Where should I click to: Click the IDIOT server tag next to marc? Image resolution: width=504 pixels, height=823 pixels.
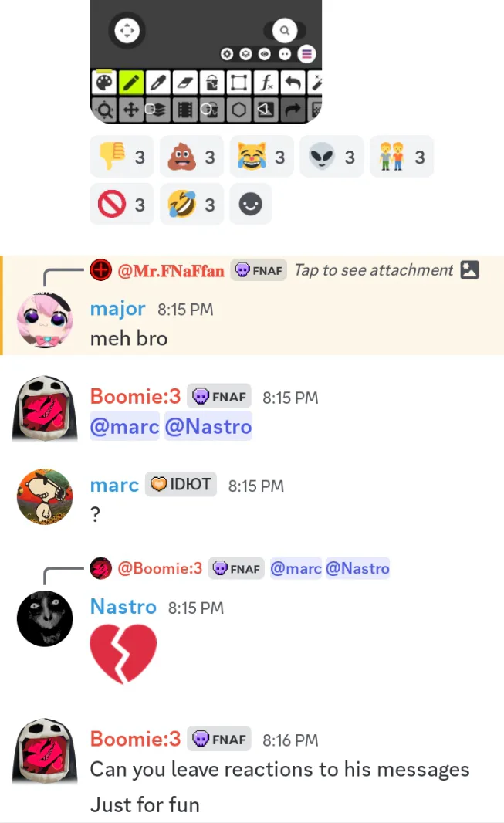181,484
